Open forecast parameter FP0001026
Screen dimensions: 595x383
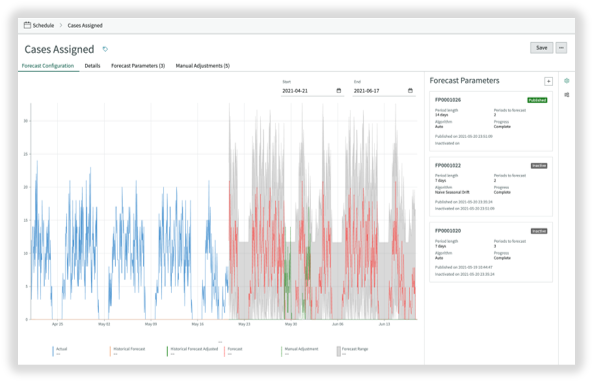[x=448, y=100]
